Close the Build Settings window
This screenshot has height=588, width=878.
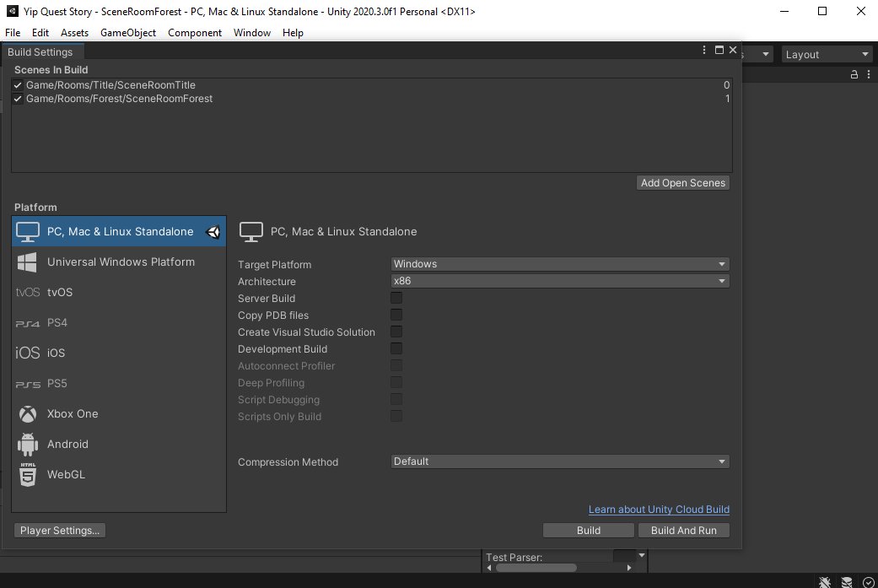click(x=732, y=50)
